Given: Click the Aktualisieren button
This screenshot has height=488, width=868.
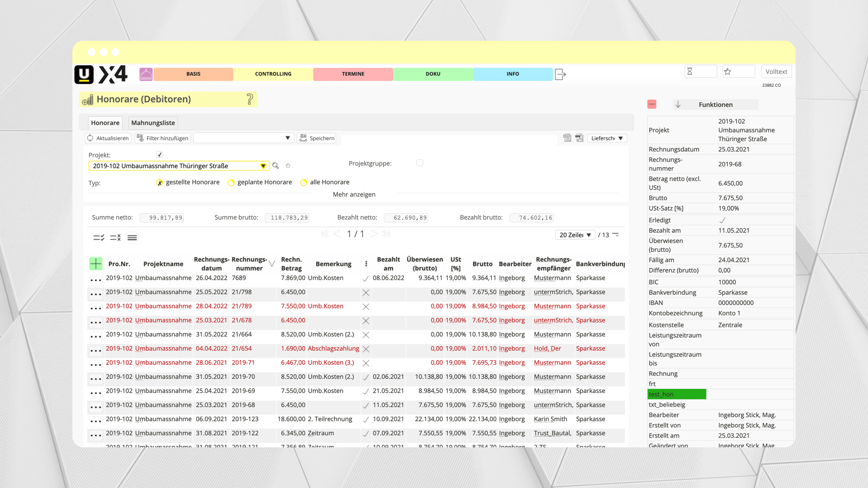Looking at the screenshot, I should pyautogui.click(x=108, y=138).
